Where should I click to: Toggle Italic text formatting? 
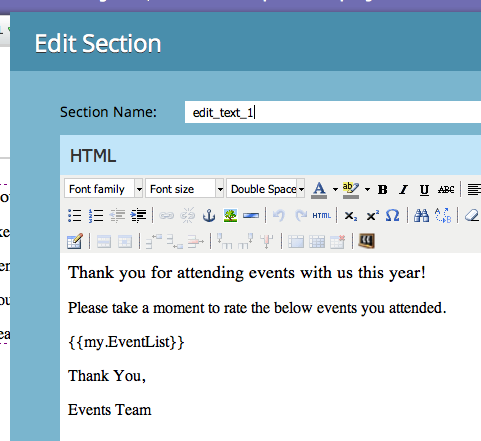[x=403, y=189]
